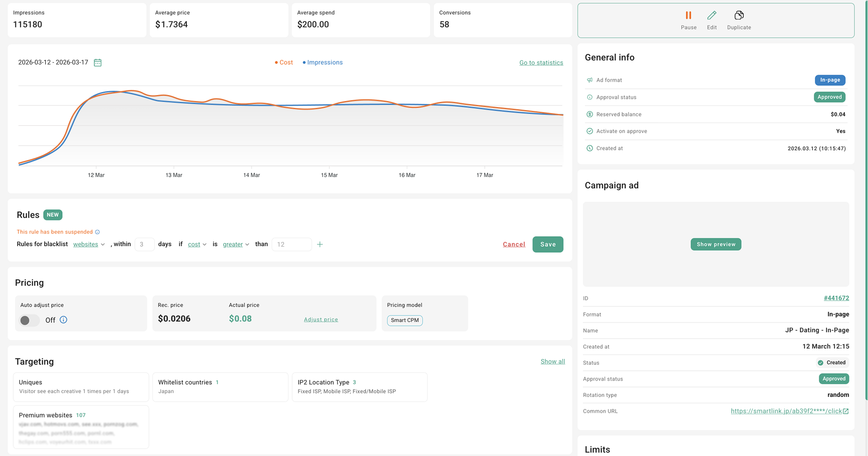Click the dollar icon beside Reserved balance
This screenshot has width=868, height=456.
[x=590, y=114]
